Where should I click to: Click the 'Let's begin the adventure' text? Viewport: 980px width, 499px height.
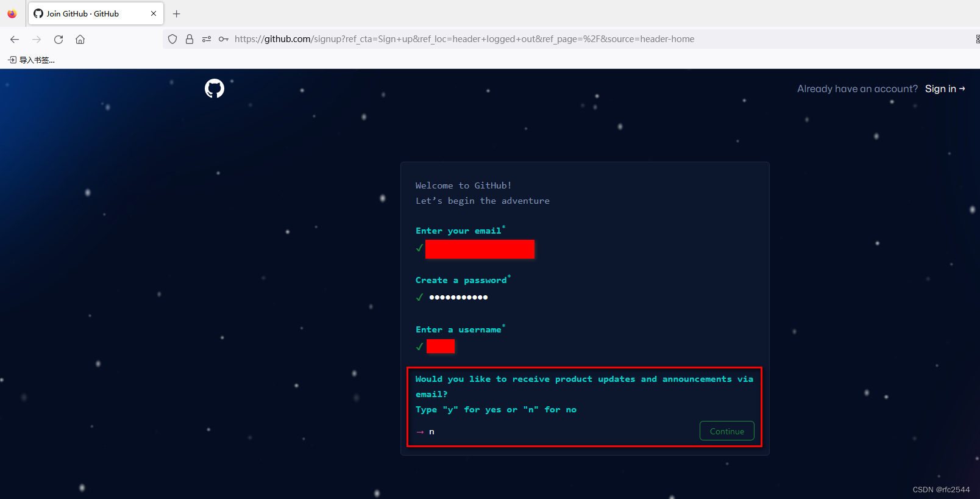tap(483, 201)
